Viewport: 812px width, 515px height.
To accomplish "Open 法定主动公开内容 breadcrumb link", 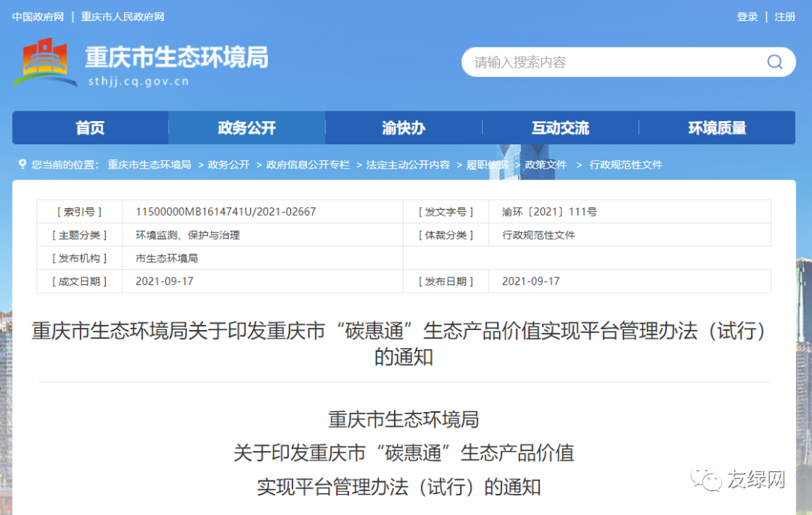I will click(x=408, y=165).
